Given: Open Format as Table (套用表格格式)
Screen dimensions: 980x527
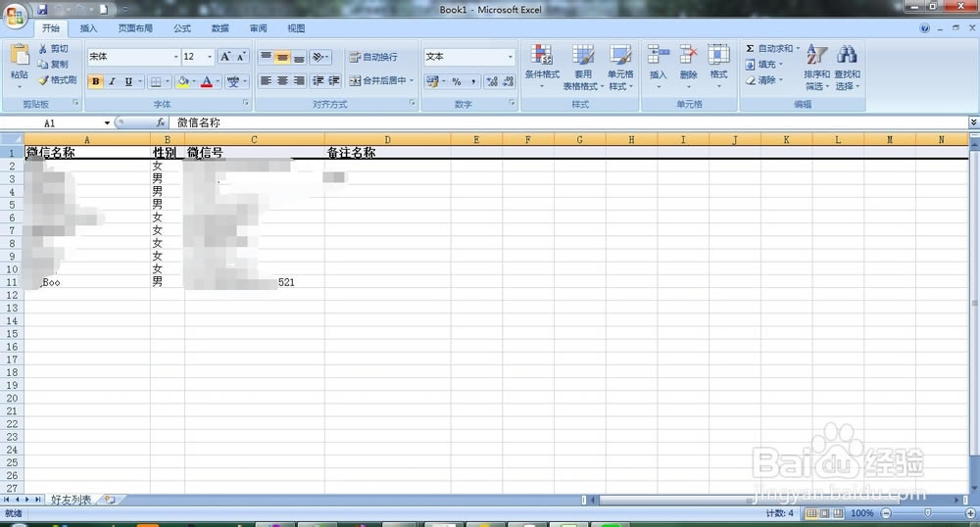Looking at the screenshot, I should point(583,67).
